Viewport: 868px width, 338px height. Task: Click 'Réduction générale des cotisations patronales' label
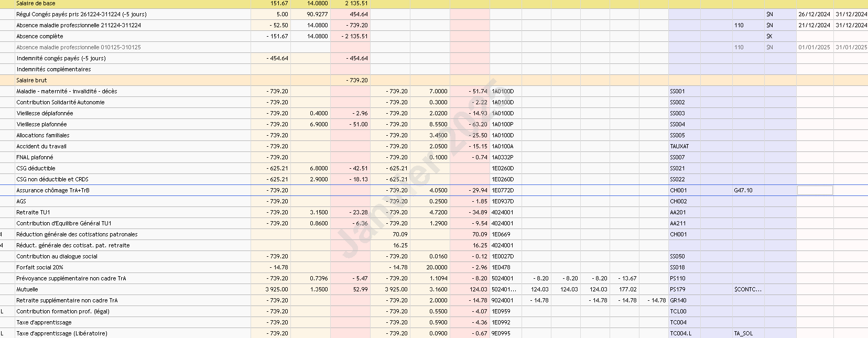[x=77, y=234]
